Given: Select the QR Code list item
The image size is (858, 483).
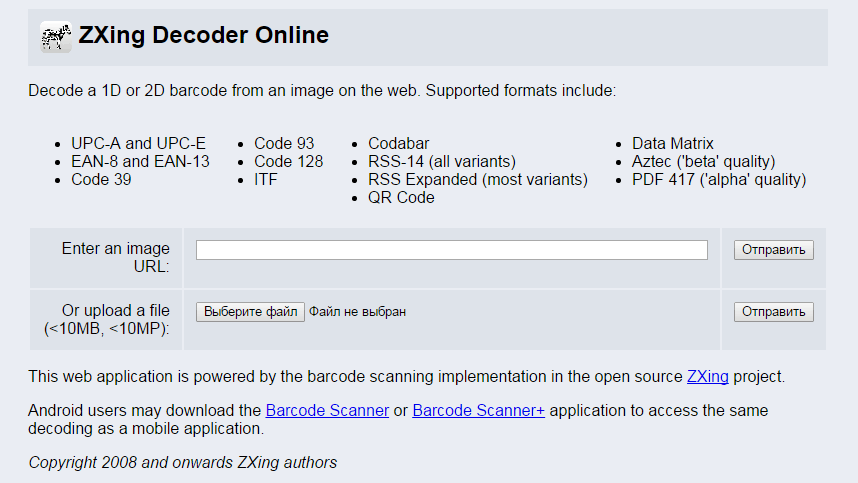Looking at the screenshot, I should pos(401,197).
